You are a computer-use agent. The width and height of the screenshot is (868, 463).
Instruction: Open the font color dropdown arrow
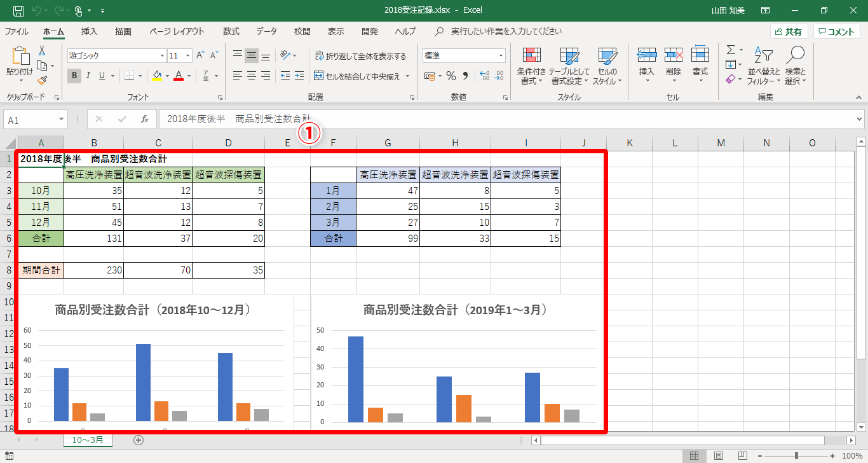coord(189,76)
